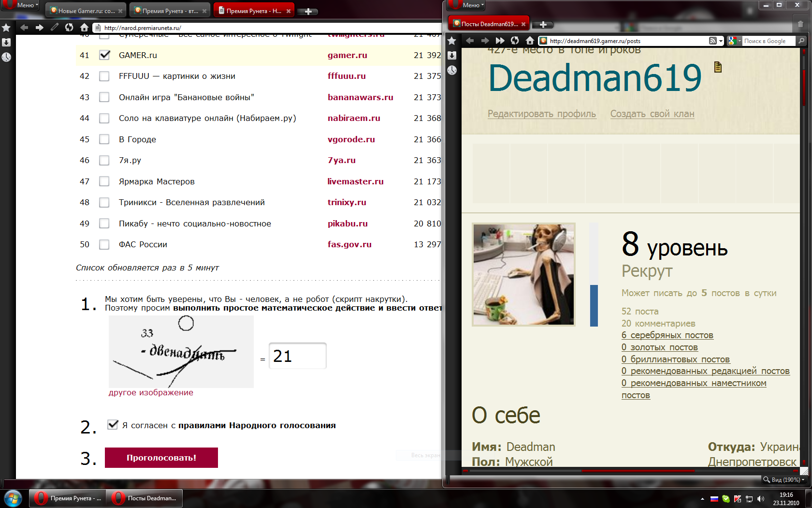Viewport: 812px width, 508px height.
Task: Open closed tabs trash icon in right window
Action: tap(800, 24)
